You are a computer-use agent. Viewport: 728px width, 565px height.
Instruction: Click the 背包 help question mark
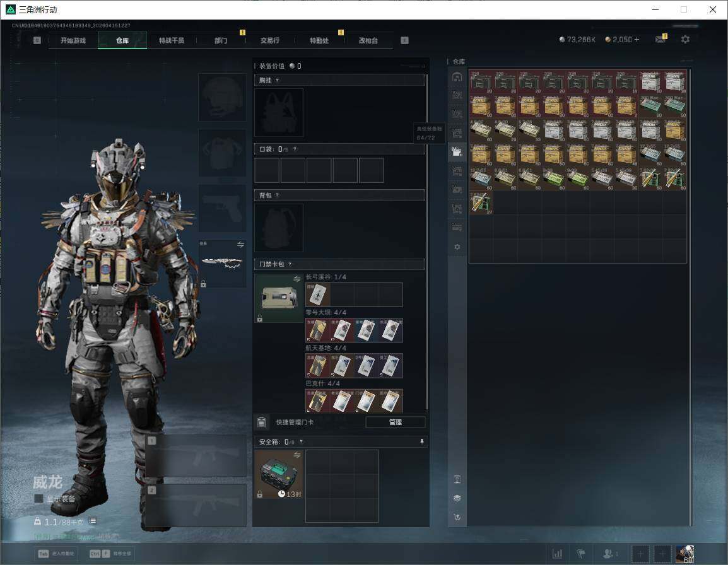tap(277, 195)
